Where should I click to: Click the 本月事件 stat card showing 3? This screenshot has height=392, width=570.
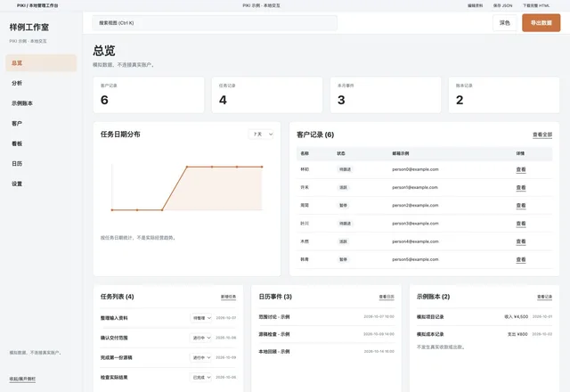[x=386, y=94]
